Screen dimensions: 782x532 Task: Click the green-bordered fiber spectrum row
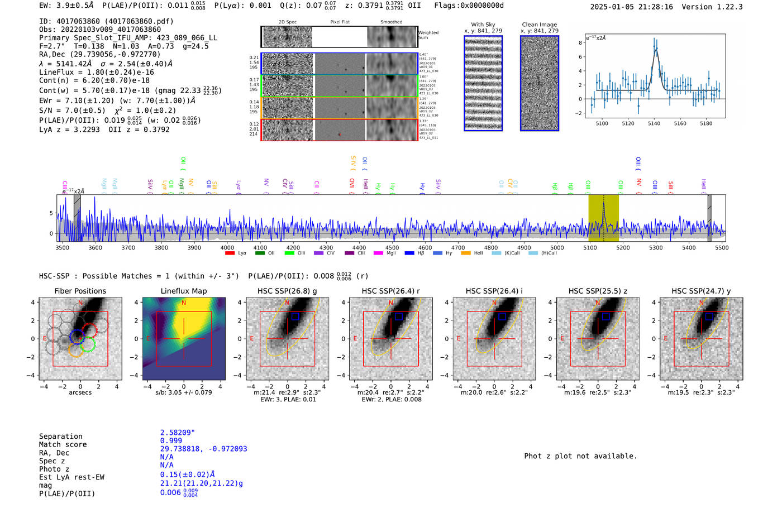[339, 85]
